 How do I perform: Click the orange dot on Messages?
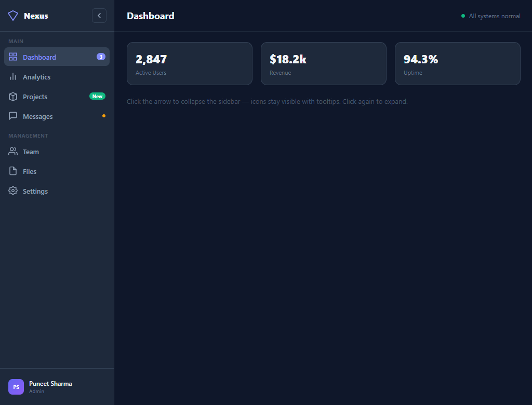point(104,116)
